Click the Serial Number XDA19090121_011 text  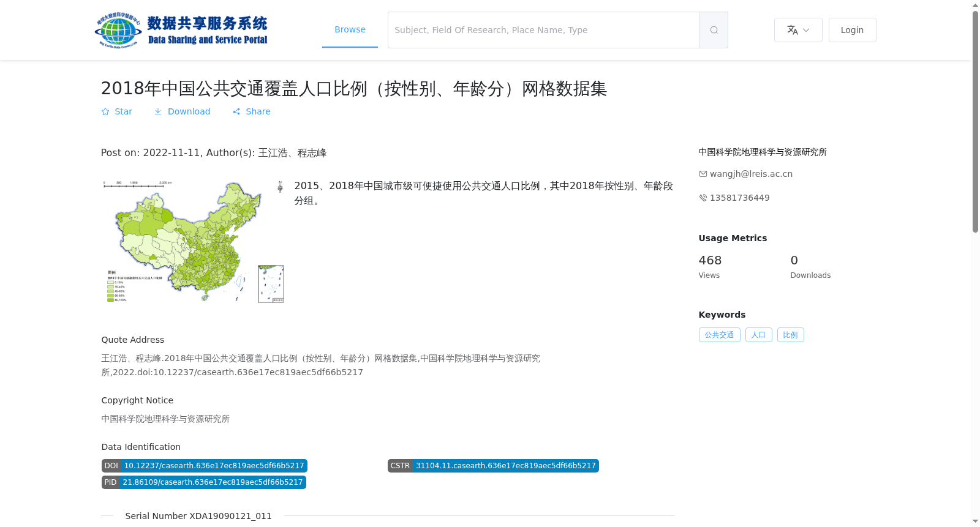tap(198, 516)
